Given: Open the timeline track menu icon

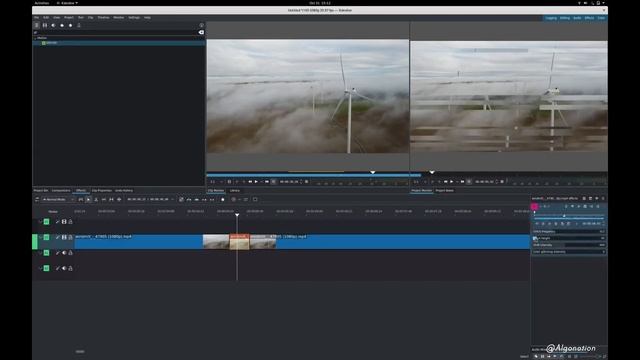Looking at the screenshot, I should pos(37,200).
